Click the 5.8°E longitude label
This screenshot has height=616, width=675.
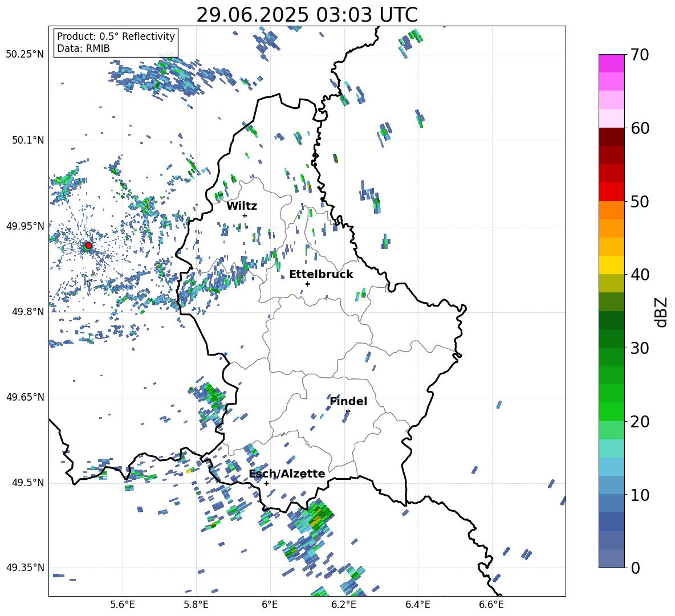pyautogui.click(x=196, y=605)
